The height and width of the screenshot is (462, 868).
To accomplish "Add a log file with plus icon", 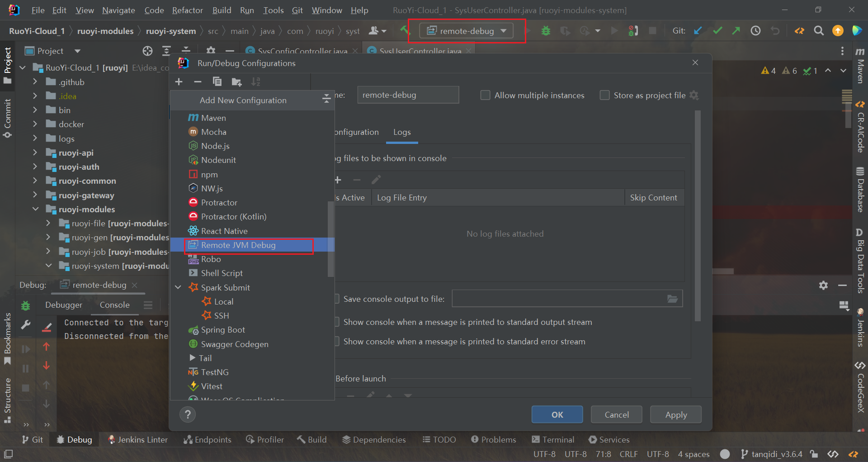I will pos(338,180).
